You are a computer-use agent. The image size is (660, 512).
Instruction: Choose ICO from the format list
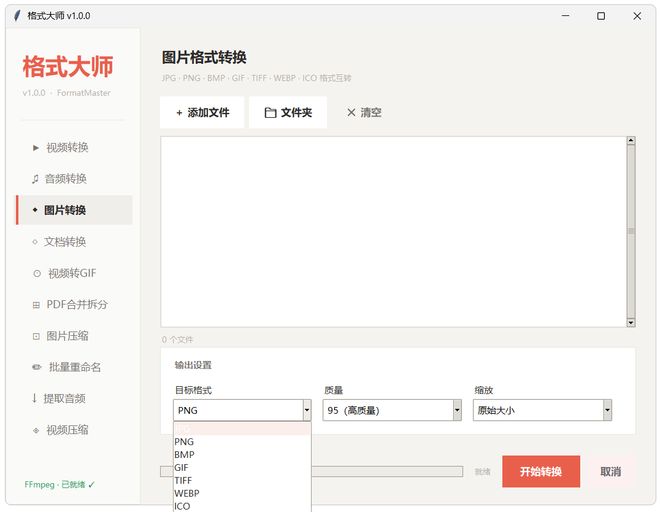tap(242, 506)
